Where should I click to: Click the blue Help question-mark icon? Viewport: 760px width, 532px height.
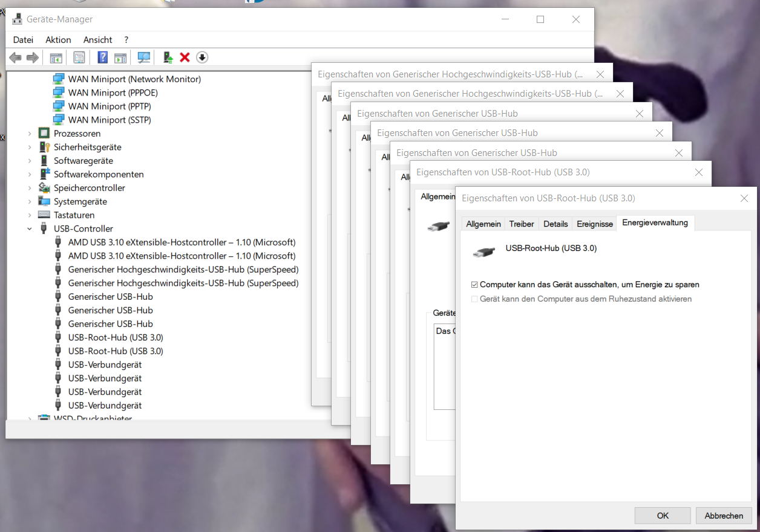(x=103, y=57)
